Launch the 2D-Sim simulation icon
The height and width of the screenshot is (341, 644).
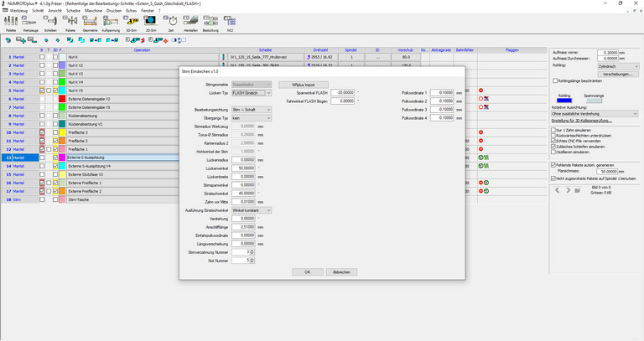click(151, 21)
